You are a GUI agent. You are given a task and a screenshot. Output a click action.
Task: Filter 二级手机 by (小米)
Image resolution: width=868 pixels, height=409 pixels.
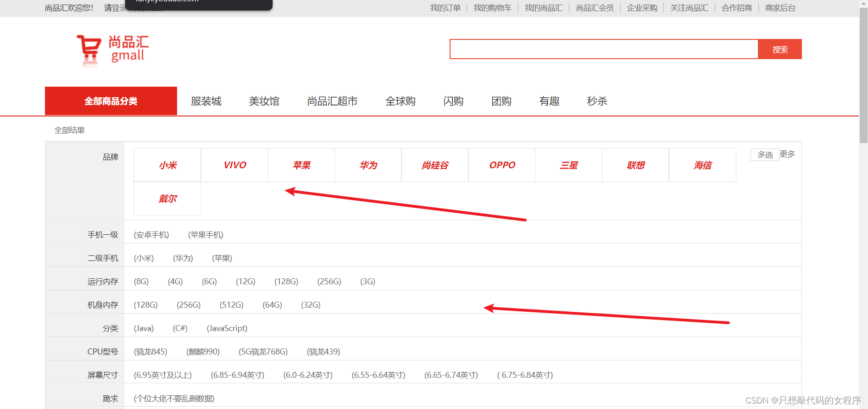[x=144, y=258]
